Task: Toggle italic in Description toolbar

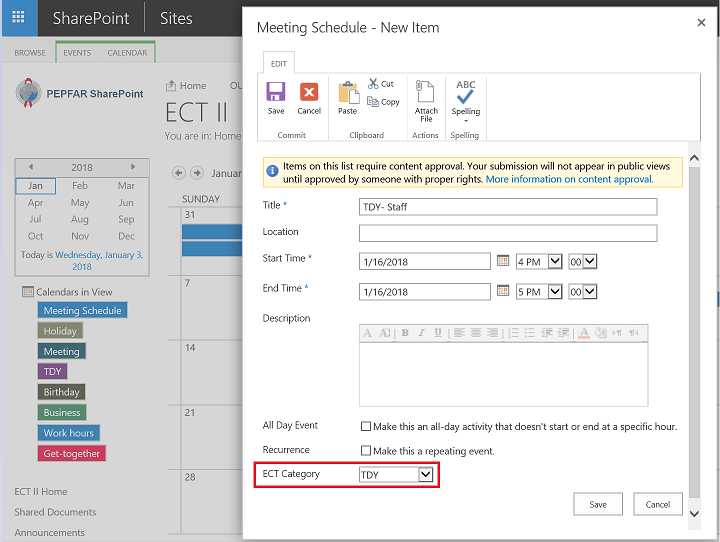Action: (421, 333)
